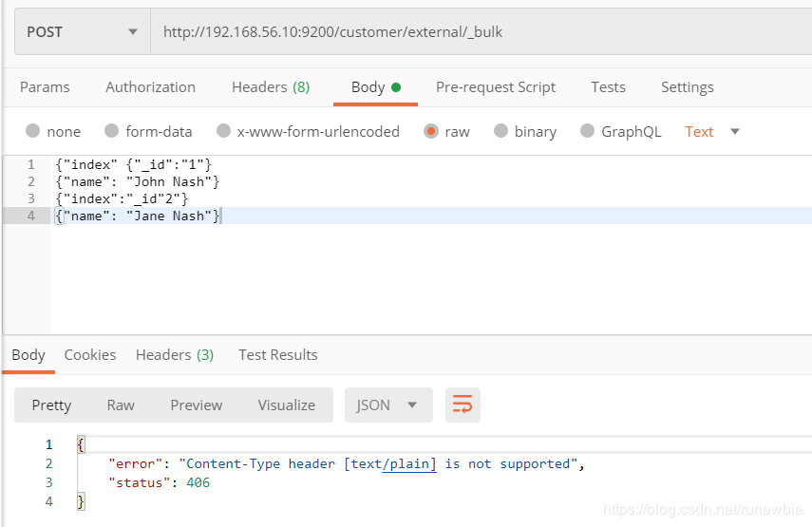Open the Params tab
This screenshot has width=812, height=527.
pyautogui.click(x=45, y=87)
